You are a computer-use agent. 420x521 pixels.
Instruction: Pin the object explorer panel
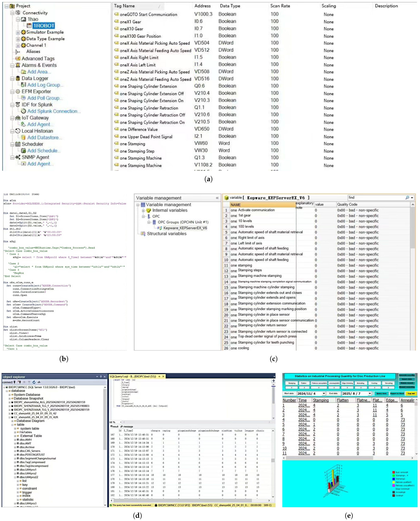(101, 377)
